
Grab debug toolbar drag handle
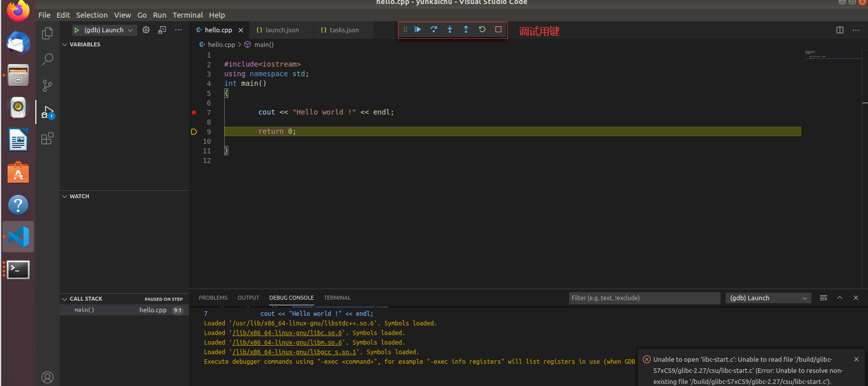coord(405,29)
